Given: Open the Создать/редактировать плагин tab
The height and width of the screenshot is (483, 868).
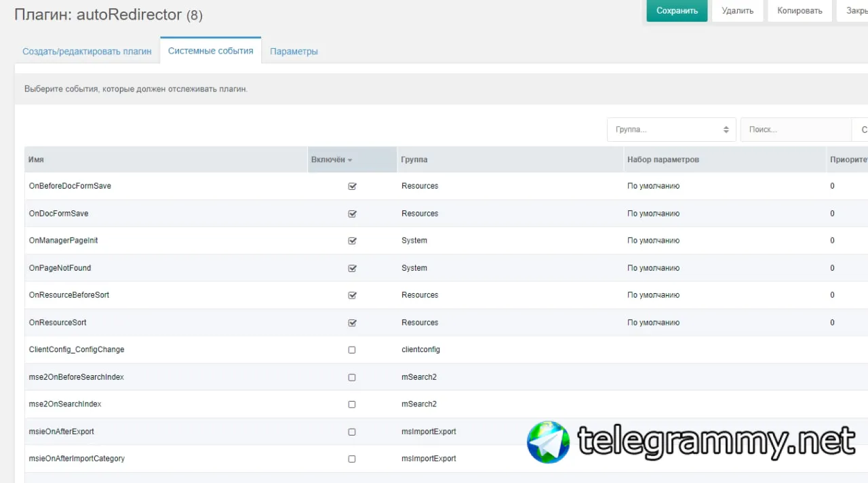Looking at the screenshot, I should click(87, 52).
